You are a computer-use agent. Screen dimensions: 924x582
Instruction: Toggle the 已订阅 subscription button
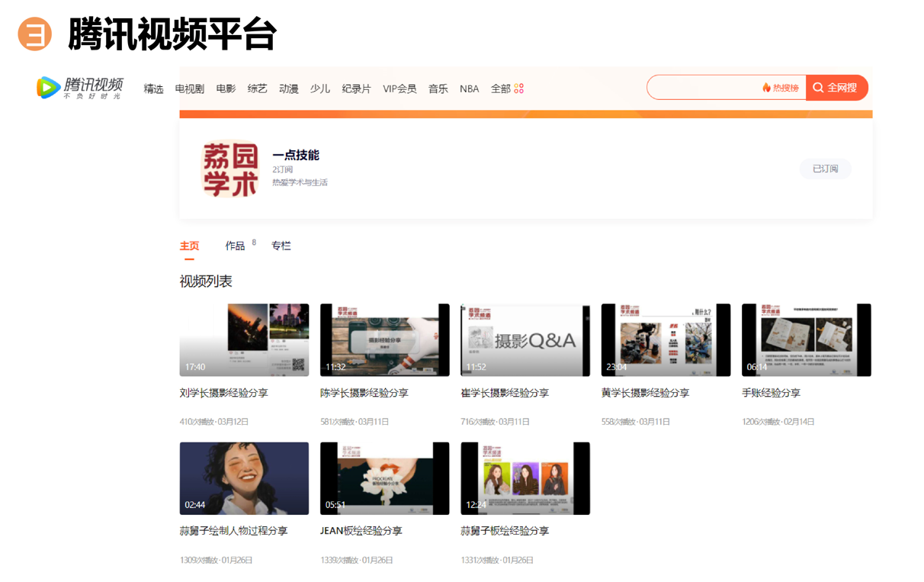point(826,169)
